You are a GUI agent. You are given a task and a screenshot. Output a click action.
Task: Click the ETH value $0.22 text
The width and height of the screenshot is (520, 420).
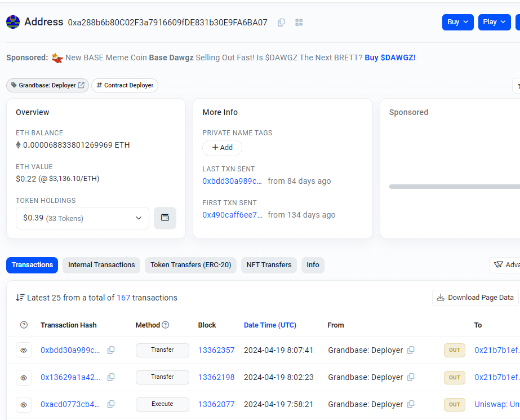tap(57, 179)
